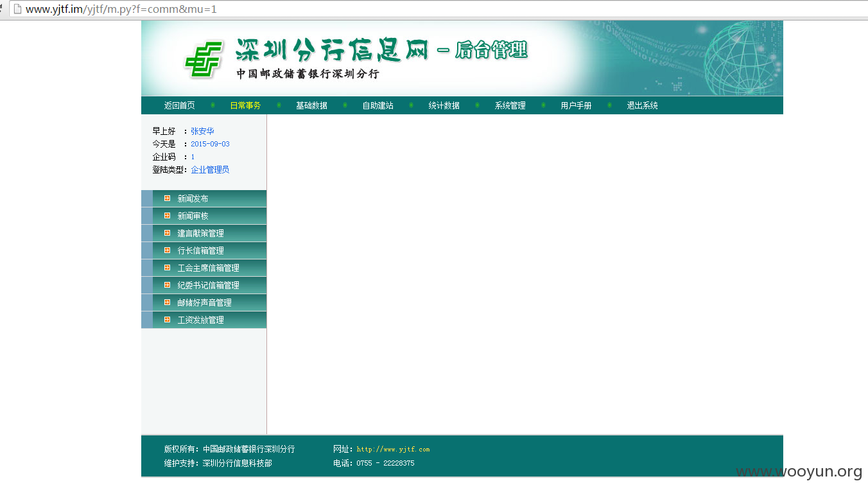Click the phone number 0755 - 22228375
The height and width of the screenshot is (490, 868).
[x=385, y=463]
